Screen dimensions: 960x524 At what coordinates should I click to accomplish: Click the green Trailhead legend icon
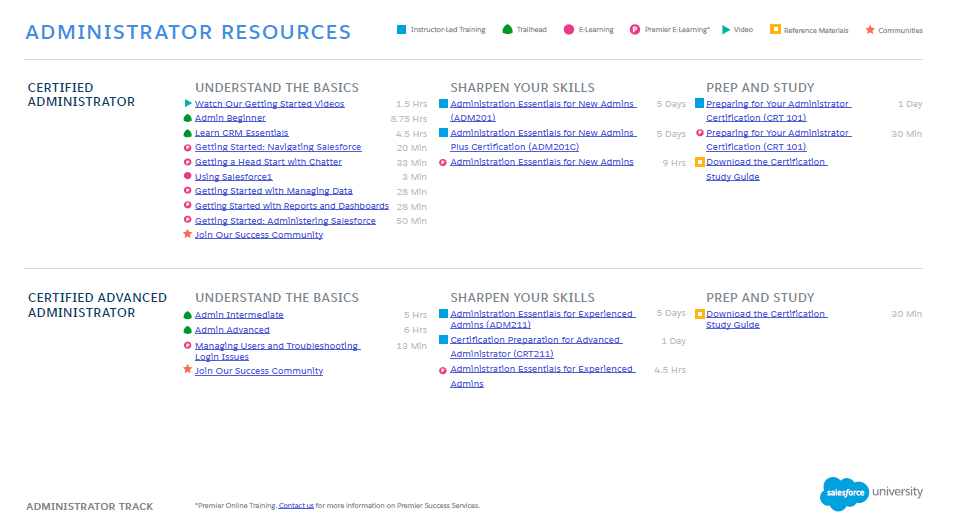point(507,29)
